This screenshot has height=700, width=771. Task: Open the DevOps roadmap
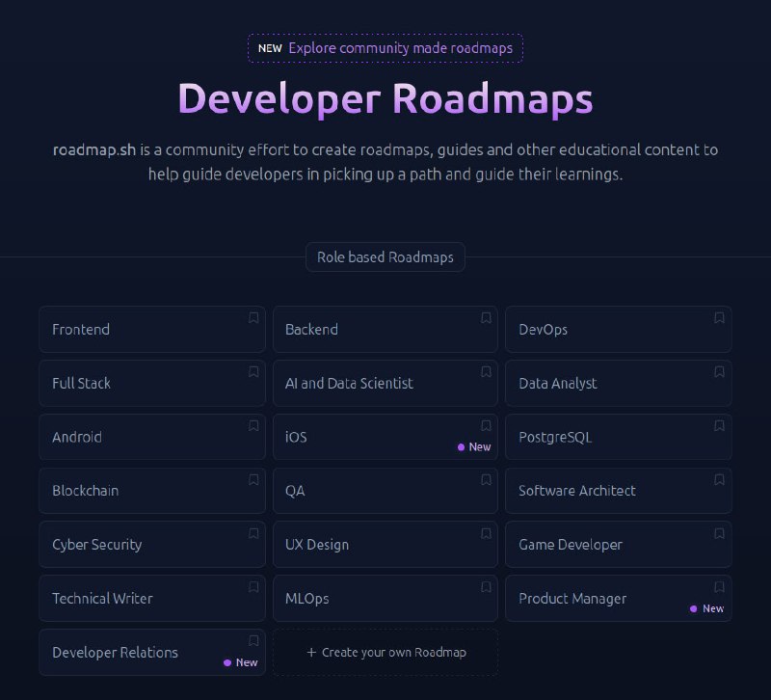[x=618, y=329]
